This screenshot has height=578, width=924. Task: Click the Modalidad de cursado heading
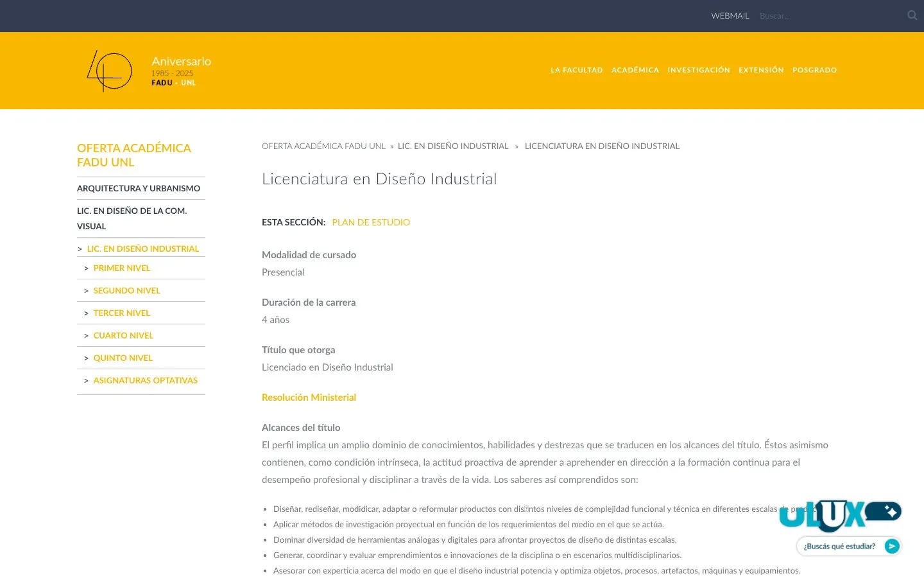pyautogui.click(x=309, y=255)
